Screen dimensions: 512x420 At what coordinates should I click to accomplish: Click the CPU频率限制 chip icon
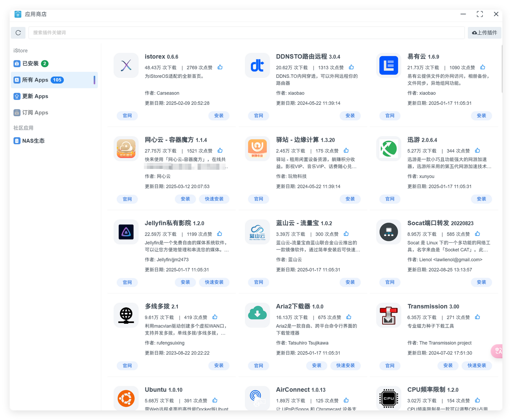pyautogui.click(x=389, y=398)
